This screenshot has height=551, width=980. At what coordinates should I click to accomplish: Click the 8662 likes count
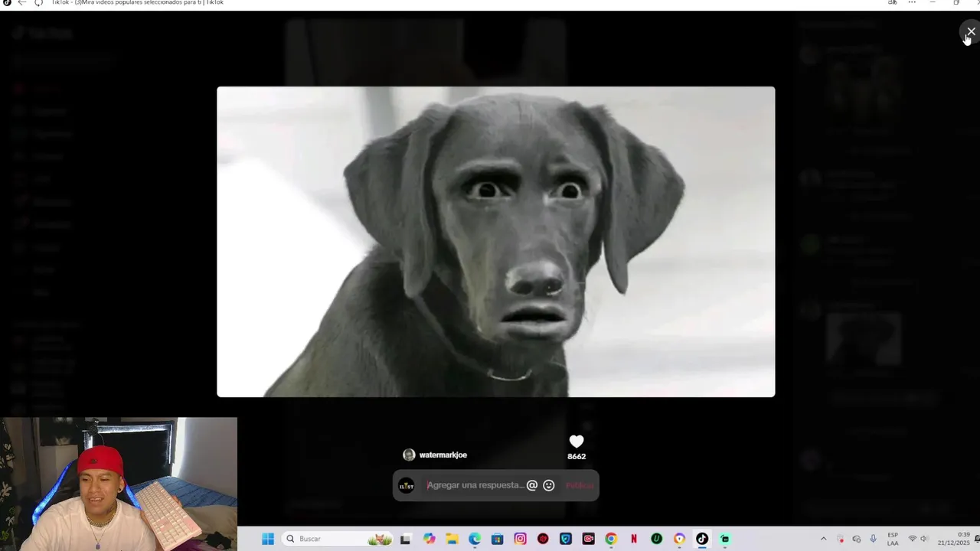tap(577, 456)
